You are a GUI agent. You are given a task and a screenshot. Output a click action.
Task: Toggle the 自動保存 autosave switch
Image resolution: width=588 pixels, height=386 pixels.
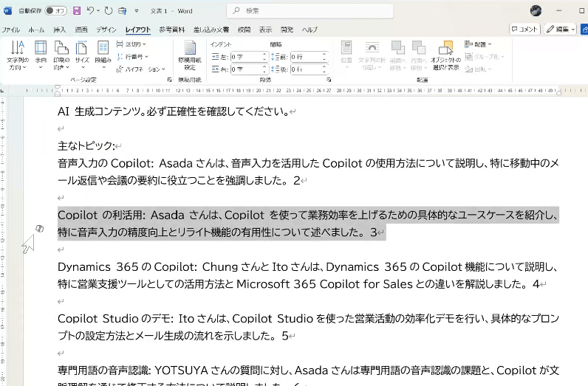56,11
